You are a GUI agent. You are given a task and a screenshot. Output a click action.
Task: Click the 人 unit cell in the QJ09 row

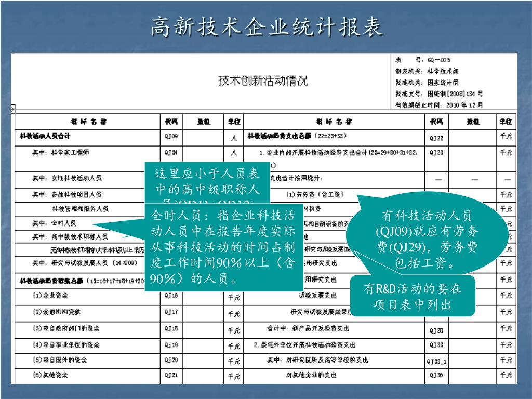233,138
